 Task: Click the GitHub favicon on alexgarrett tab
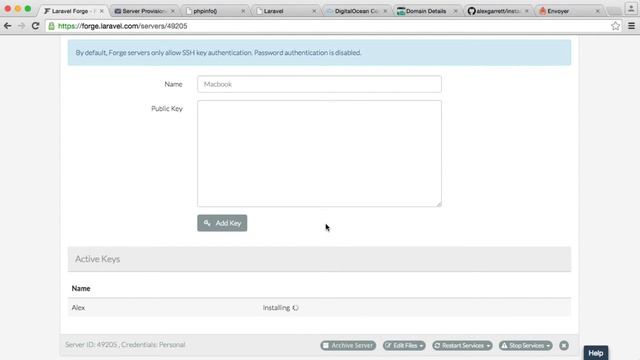(x=471, y=11)
